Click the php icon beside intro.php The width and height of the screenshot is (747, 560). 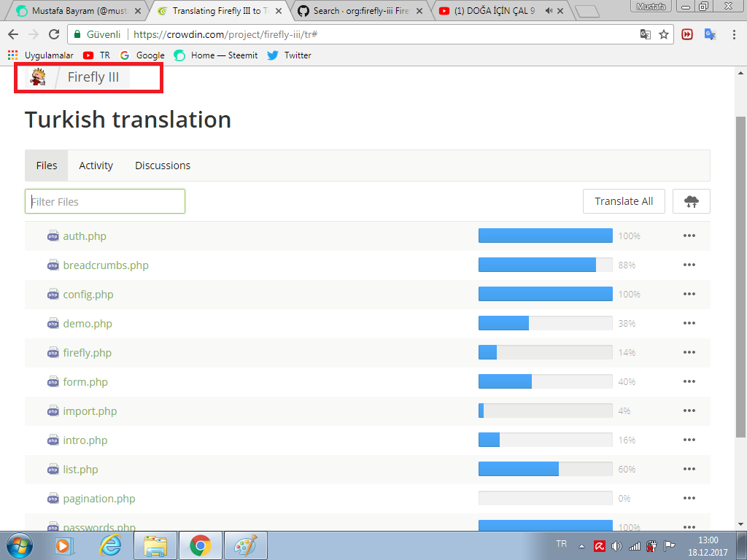tap(53, 440)
